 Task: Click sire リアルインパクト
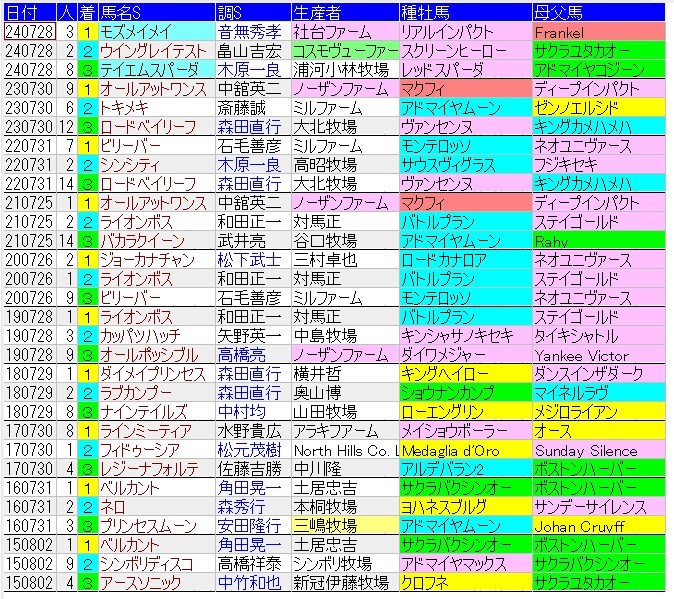point(466,32)
